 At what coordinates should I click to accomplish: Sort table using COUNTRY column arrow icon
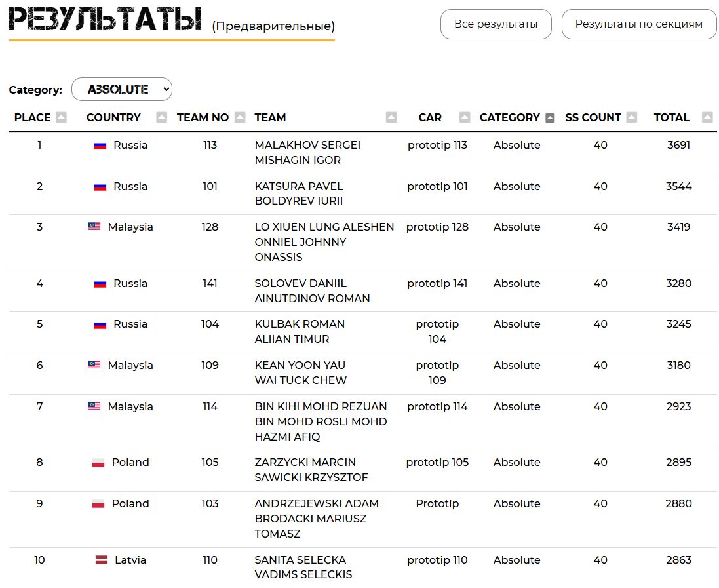pyautogui.click(x=161, y=117)
